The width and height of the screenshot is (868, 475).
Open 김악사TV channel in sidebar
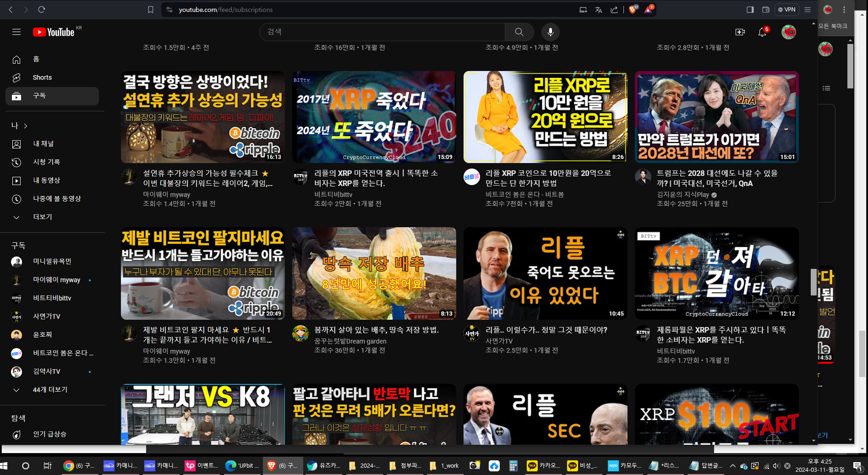(x=52, y=371)
